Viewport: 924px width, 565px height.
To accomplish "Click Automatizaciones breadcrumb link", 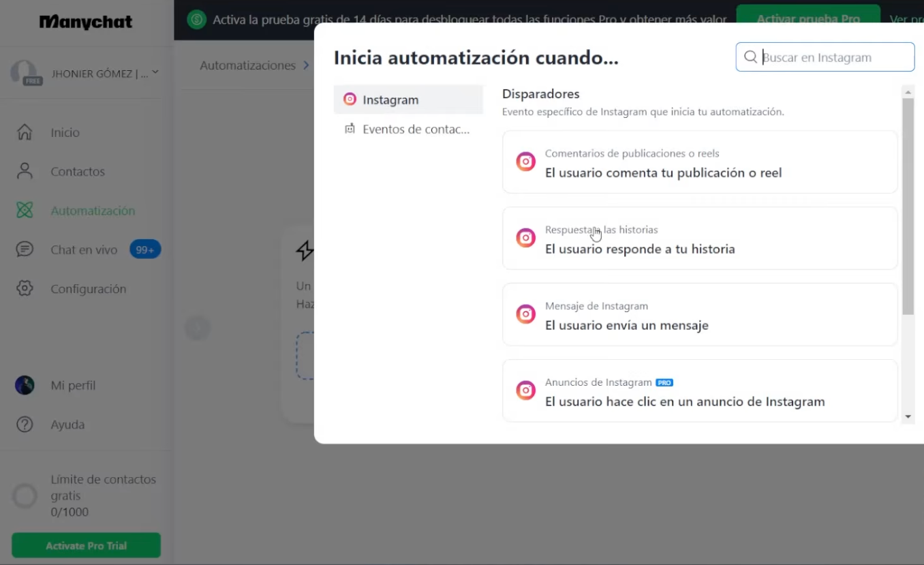I will [x=247, y=65].
